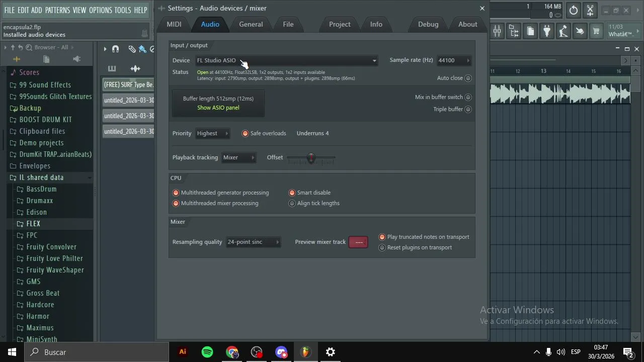The image size is (644, 362).
Task: Click the Windows search box Buscar
Action: (97, 352)
